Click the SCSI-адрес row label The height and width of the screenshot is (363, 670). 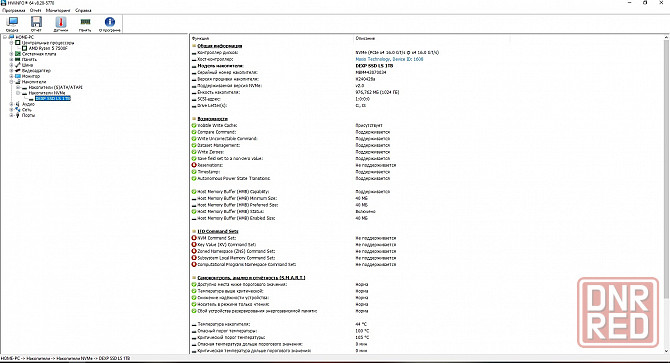tap(209, 99)
